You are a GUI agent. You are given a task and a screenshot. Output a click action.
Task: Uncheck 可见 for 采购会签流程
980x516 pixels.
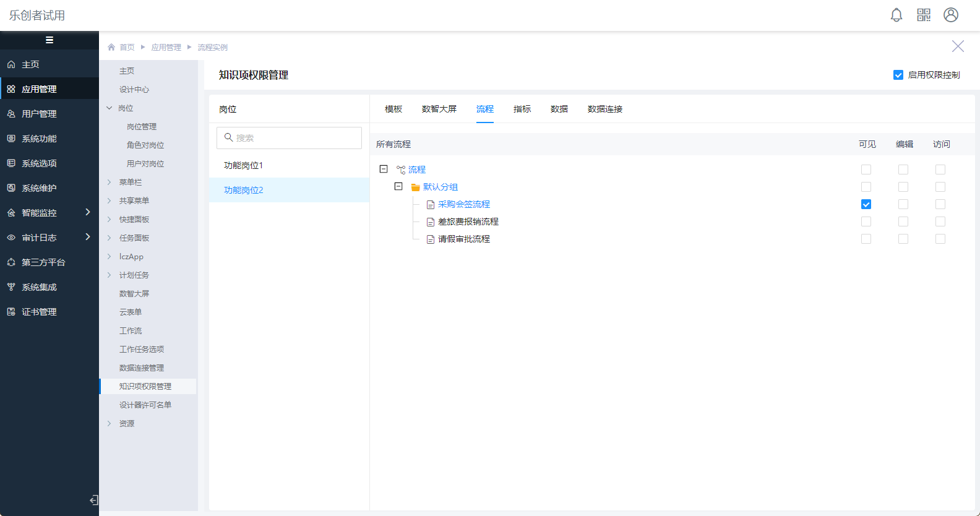click(866, 204)
